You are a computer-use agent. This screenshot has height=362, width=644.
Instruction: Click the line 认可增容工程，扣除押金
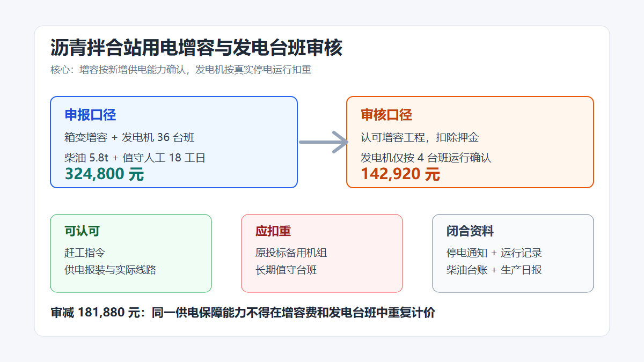(x=420, y=138)
